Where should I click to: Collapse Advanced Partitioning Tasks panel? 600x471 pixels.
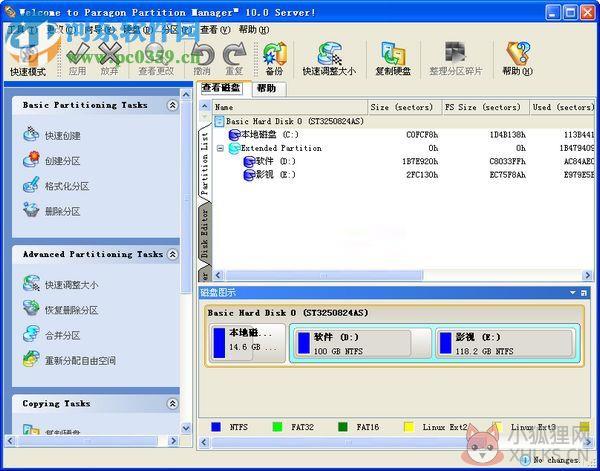pyautogui.click(x=173, y=254)
